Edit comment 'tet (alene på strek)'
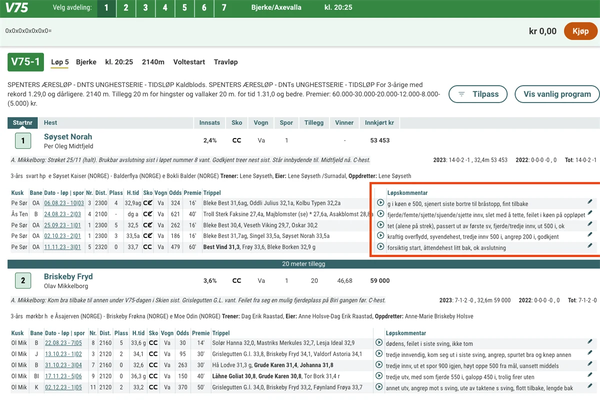Image resolution: width=600 pixels, height=400 pixels. [590, 224]
